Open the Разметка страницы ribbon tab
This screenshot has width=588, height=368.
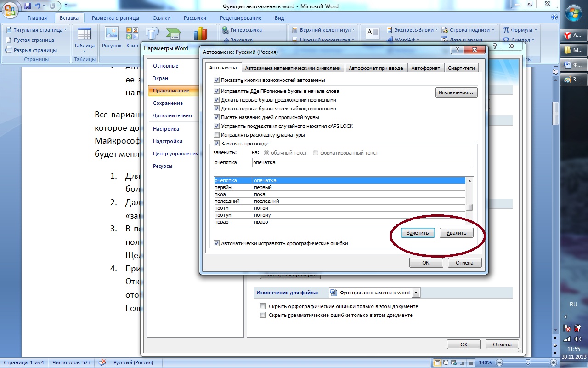click(115, 18)
